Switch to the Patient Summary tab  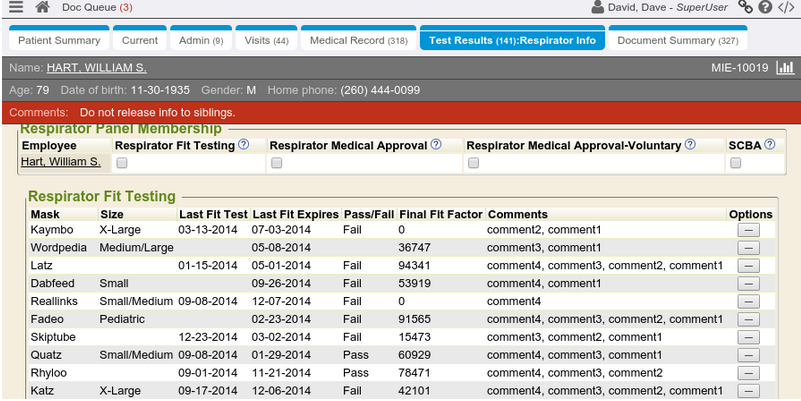[59, 41]
